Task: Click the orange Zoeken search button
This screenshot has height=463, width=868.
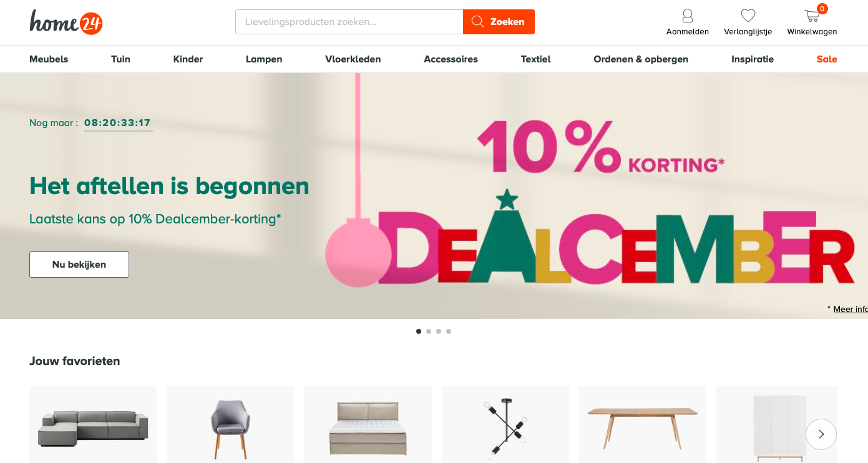Action: [x=499, y=22]
